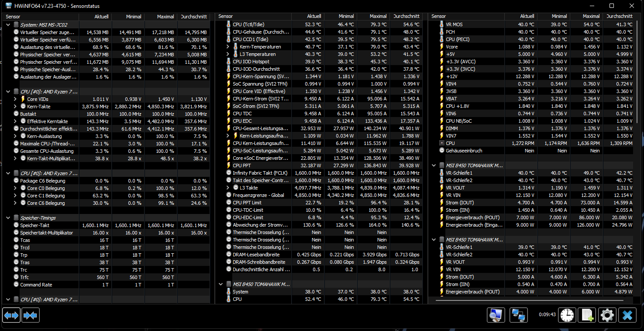Click the shrink sensor panels arrows button
Screen dimensions: 644x331
click(x=30, y=315)
